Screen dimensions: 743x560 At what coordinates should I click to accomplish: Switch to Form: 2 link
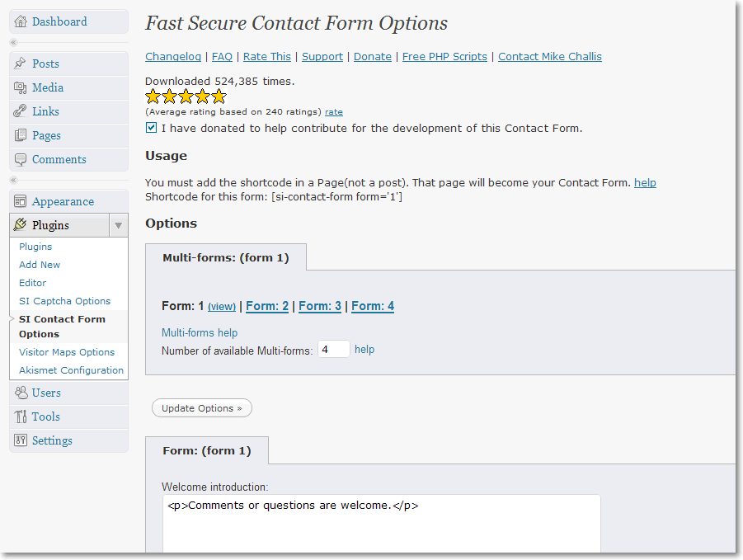click(267, 306)
